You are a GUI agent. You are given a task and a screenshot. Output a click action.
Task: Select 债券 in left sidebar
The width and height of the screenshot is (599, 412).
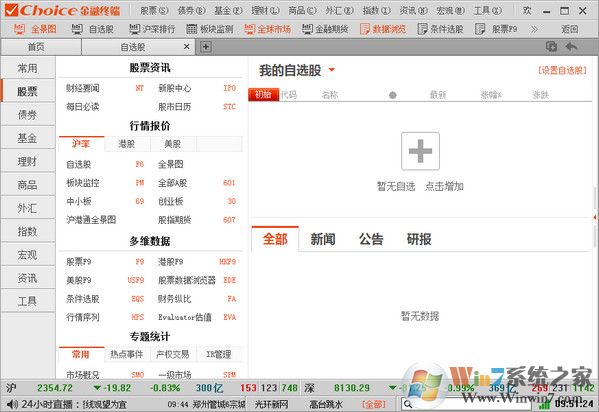(28, 114)
